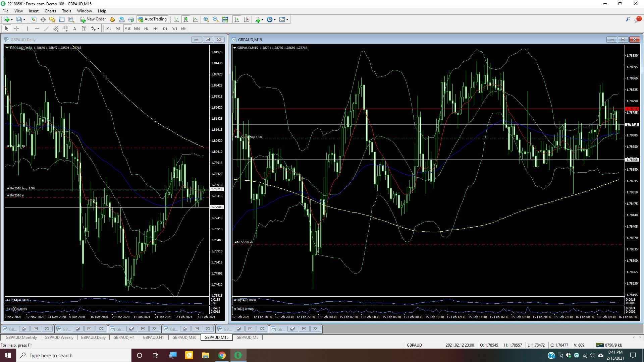Select the Equidistant Channel tool
The image size is (644, 362).
click(56, 28)
